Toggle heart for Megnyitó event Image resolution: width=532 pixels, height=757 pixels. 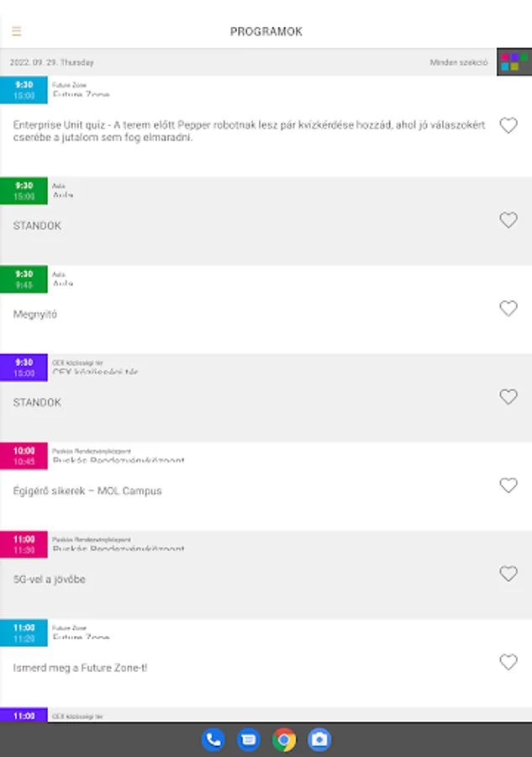[x=508, y=309]
